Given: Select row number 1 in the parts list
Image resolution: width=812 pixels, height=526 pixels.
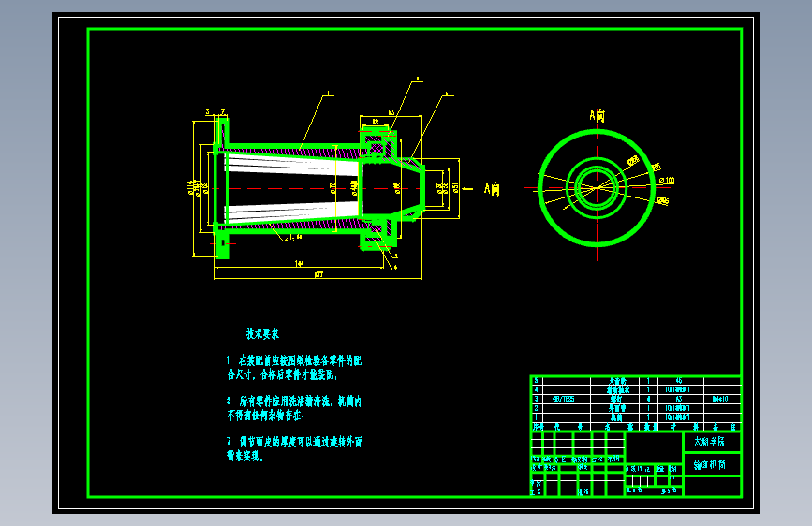Looking at the screenshot, I should click(x=536, y=417).
